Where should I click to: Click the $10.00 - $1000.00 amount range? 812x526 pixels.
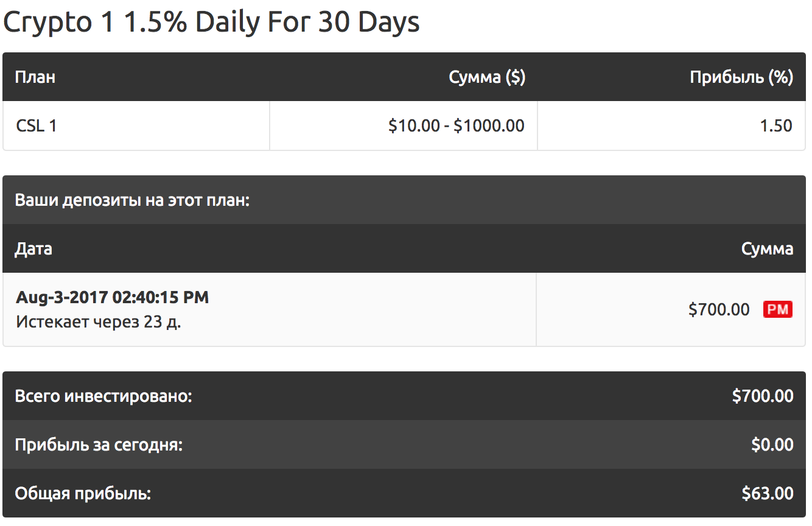(x=457, y=126)
